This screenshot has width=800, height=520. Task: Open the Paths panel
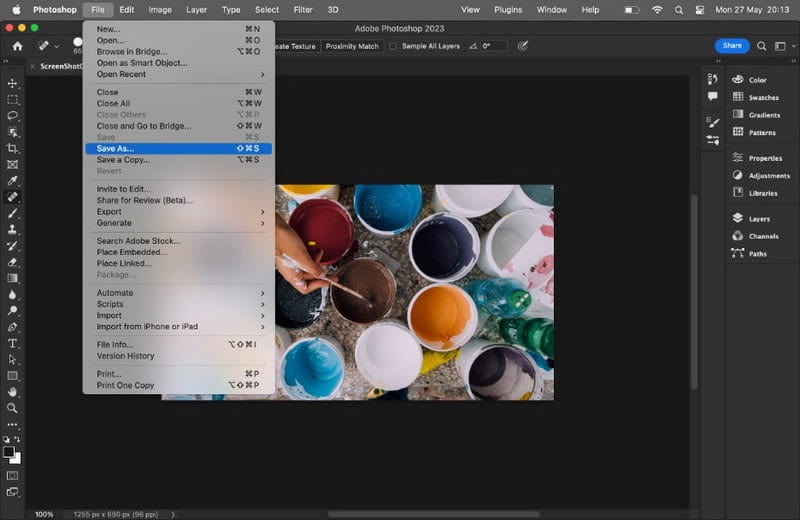pos(757,253)
